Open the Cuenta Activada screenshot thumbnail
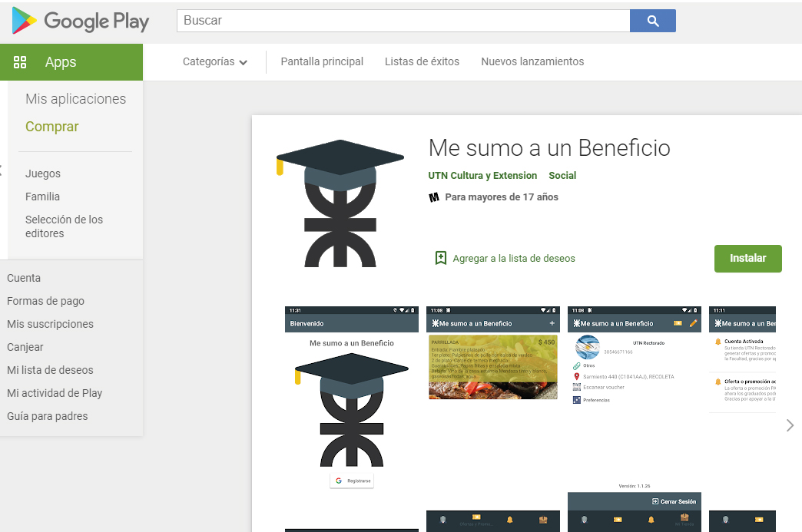 (x=742, y=419)
